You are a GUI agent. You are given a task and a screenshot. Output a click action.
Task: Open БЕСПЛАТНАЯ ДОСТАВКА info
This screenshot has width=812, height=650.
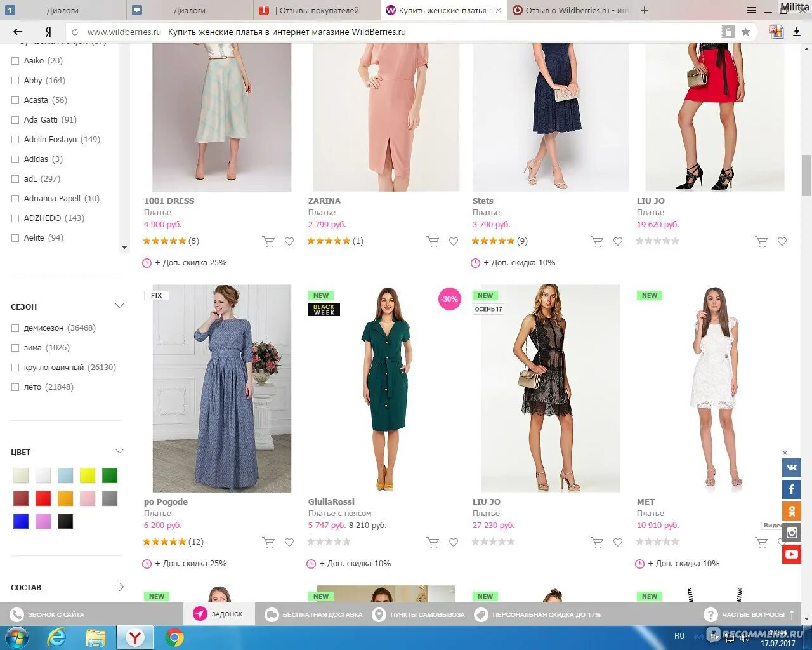click(314, 614)
